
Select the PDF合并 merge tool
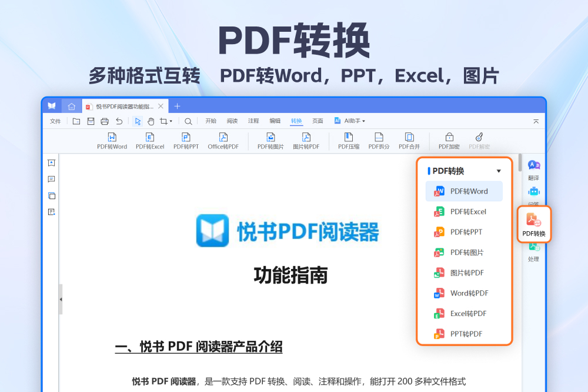[x=409, y=140]
